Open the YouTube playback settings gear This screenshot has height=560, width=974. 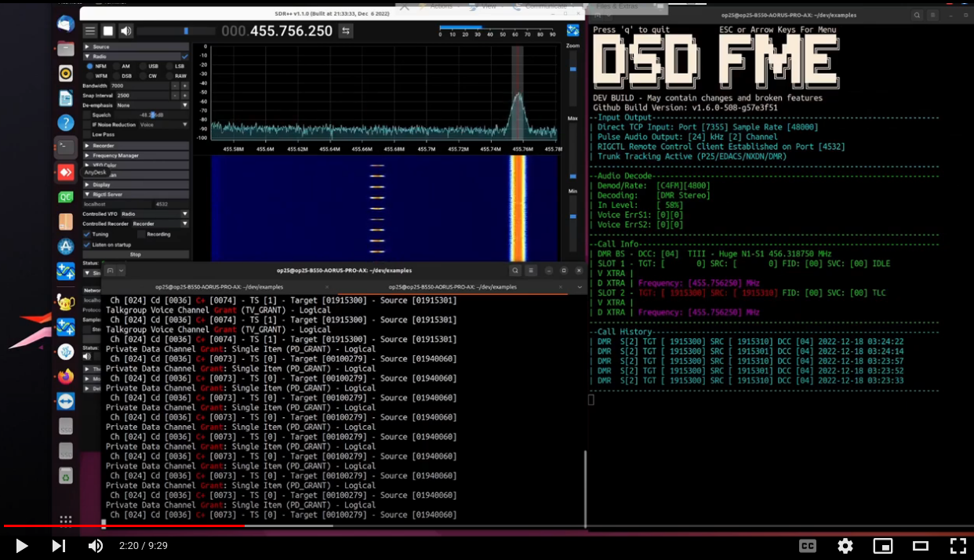[x=845, y=546]
